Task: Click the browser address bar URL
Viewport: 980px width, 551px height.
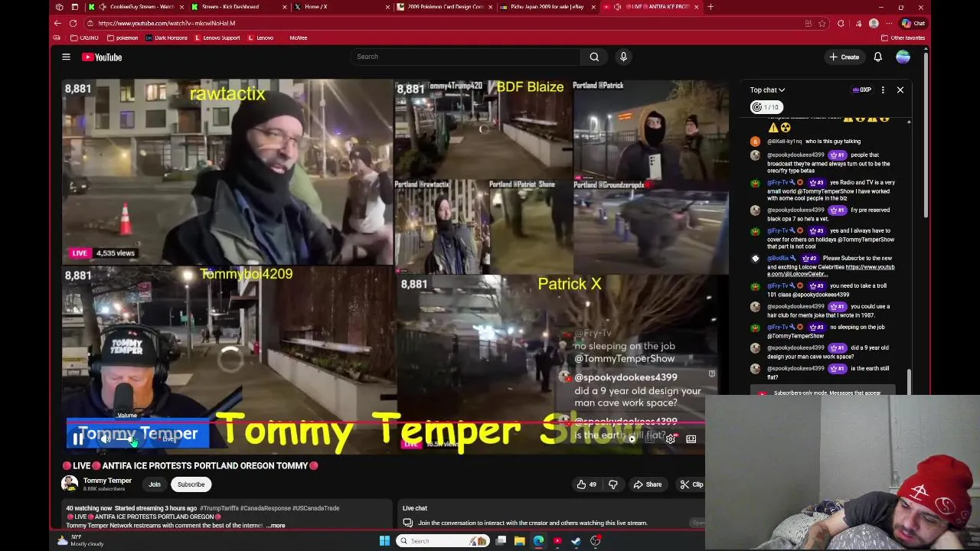Action: [x=166, y=23]
